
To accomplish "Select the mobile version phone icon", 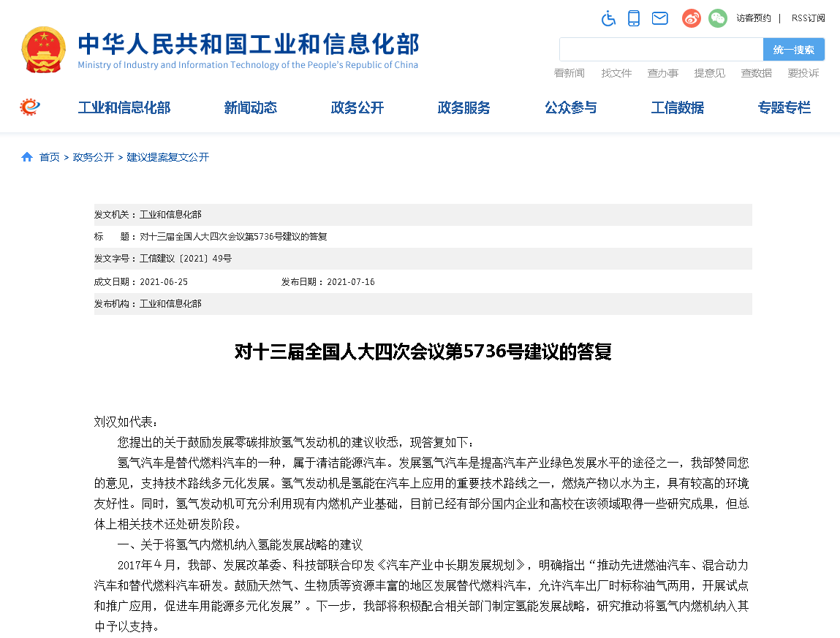I will (x=633, y=18).
